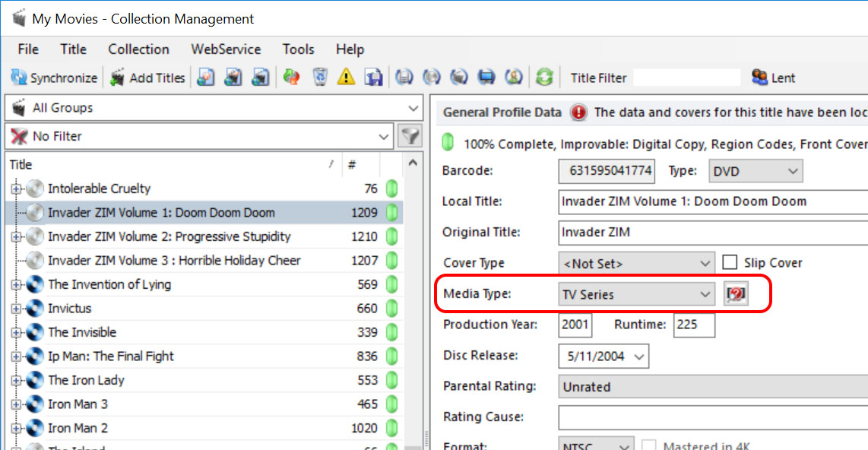
Task: Expand Invader ZIM Volume 2 tree node
Action: click(16, 236)
